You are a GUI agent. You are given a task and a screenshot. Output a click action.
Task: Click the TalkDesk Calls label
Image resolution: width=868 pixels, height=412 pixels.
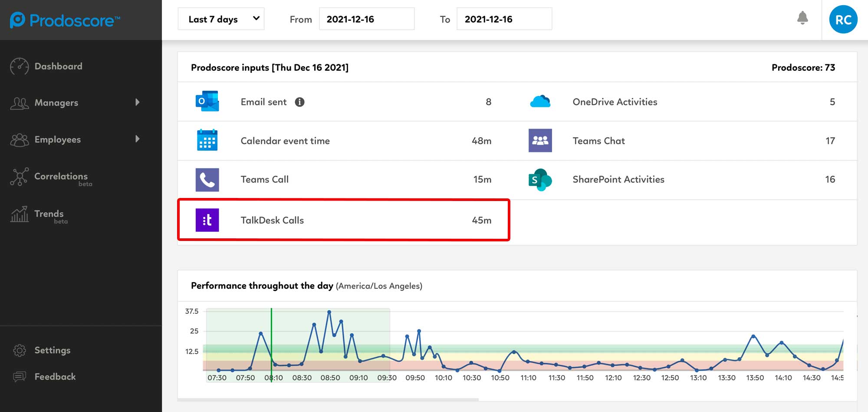click(x=272, y=220)
